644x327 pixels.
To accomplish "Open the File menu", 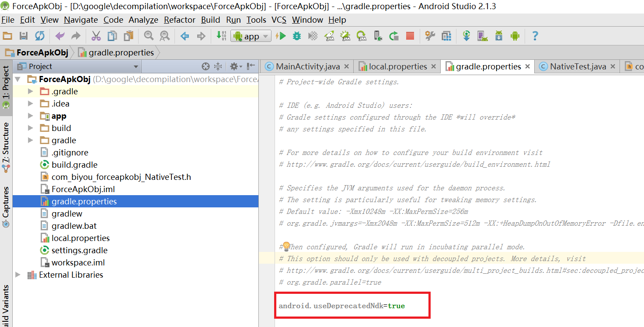I will pos(8,20).
